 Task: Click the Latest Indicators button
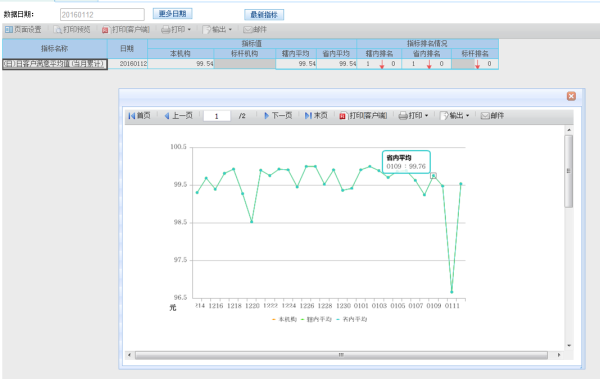click(x=264, y=15)
